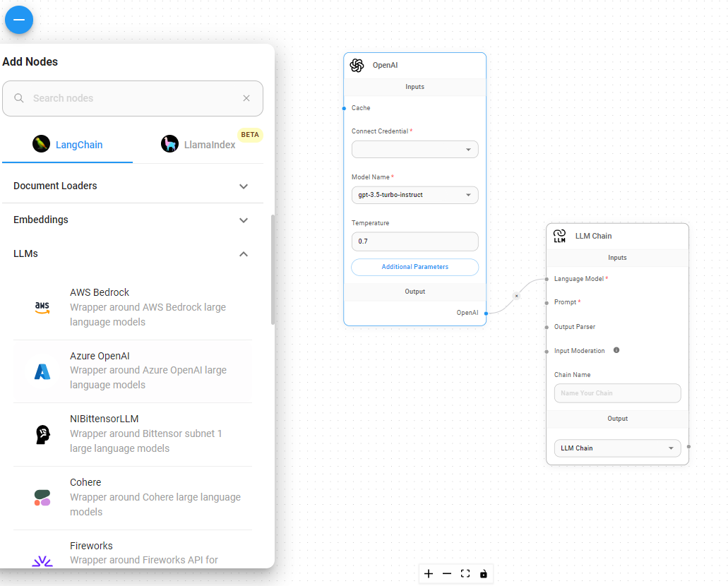Click the search magnifier icon
The image size is (728, 586).
click(x=19, y=98)
